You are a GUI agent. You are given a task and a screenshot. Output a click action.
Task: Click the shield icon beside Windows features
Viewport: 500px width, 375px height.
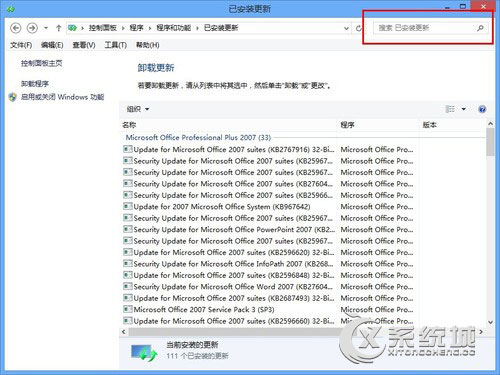tap(13, 97)
